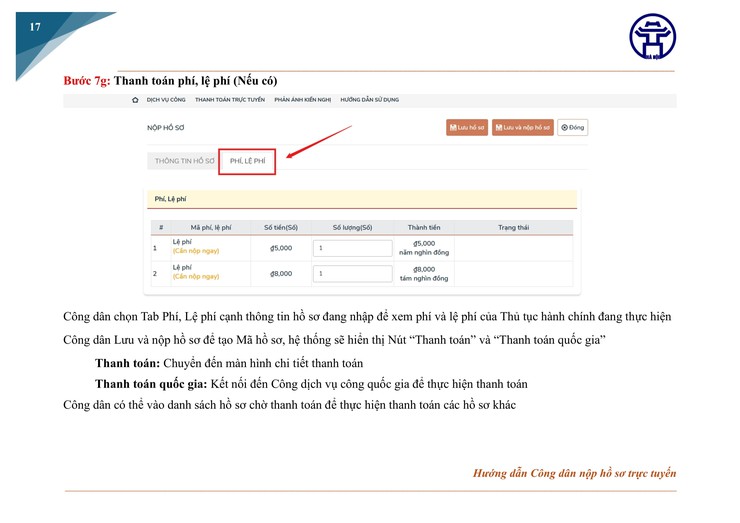Select the PHÍ, LỆ PHÍ tab

247,161
